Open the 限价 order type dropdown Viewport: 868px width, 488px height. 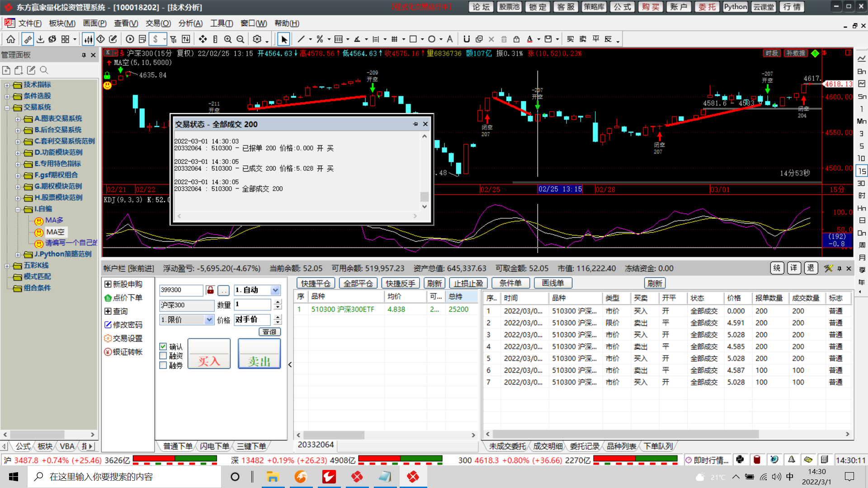click(209, 320)
